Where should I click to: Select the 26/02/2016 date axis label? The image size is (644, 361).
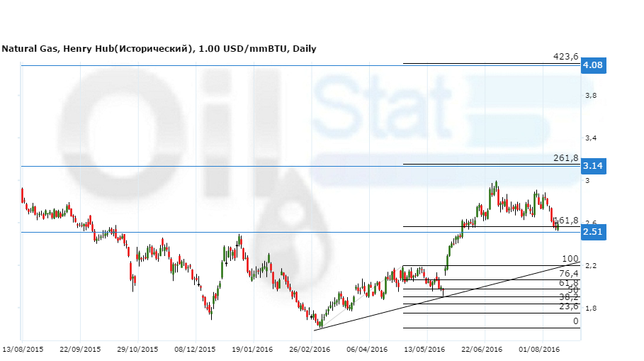[x=310, y=350]
